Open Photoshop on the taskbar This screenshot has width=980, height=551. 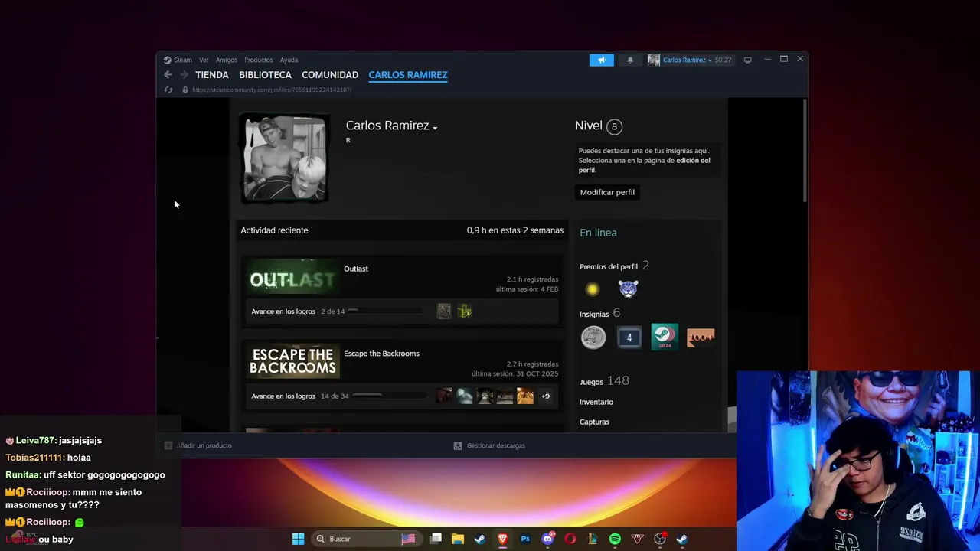coord(525,539)
